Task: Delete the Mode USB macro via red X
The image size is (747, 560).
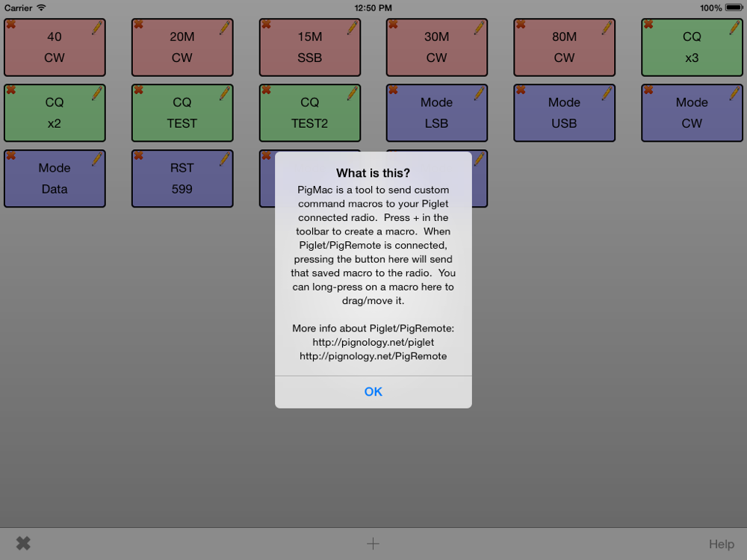Action: (521, 90)
